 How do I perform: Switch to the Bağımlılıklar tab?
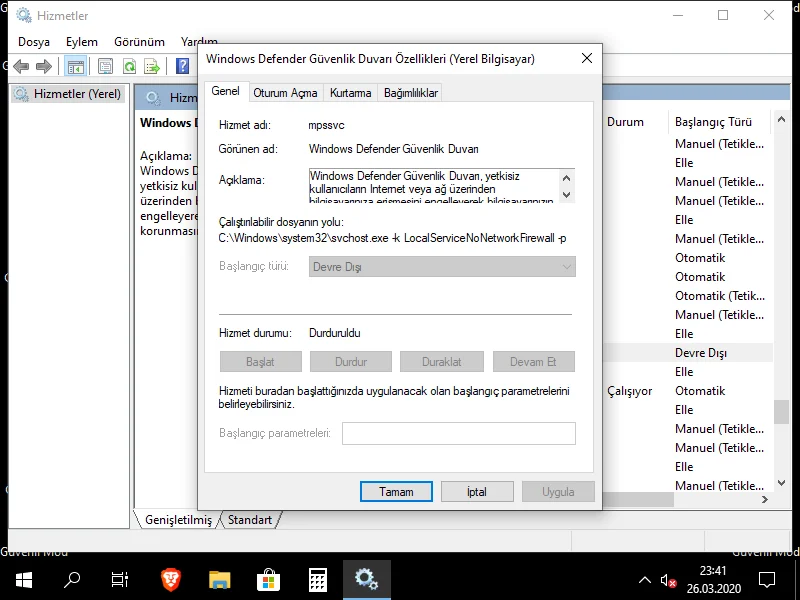[411, 93]
